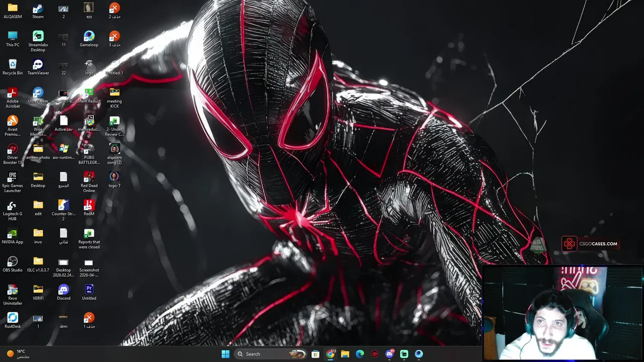The width and height of the screenshot is (644, 362).
Task: Select the Untitled Premiere Pro project file
Action: [89, 292]
